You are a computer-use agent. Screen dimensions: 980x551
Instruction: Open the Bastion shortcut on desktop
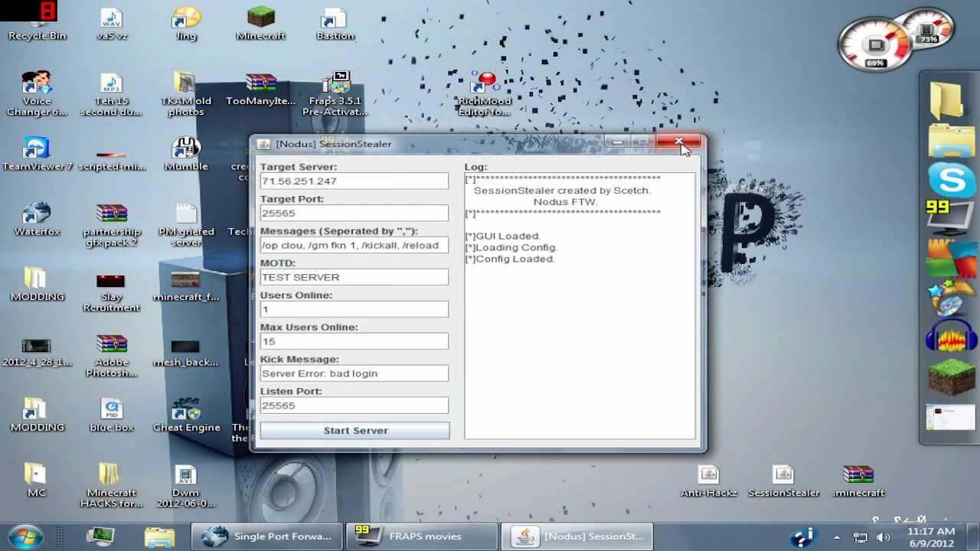pyautogui.click(x=335, y=23)
